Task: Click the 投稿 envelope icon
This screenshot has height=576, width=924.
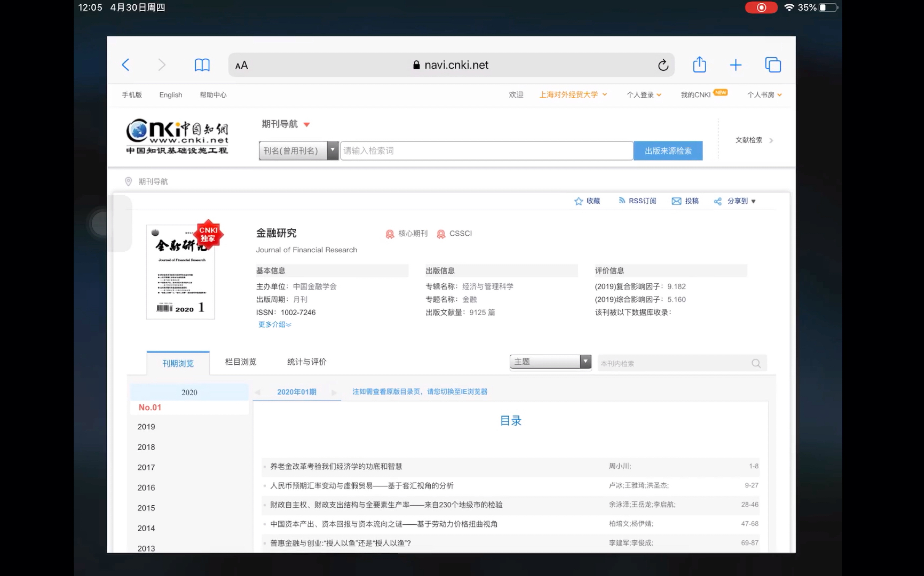Action: [x=676, y=201]
